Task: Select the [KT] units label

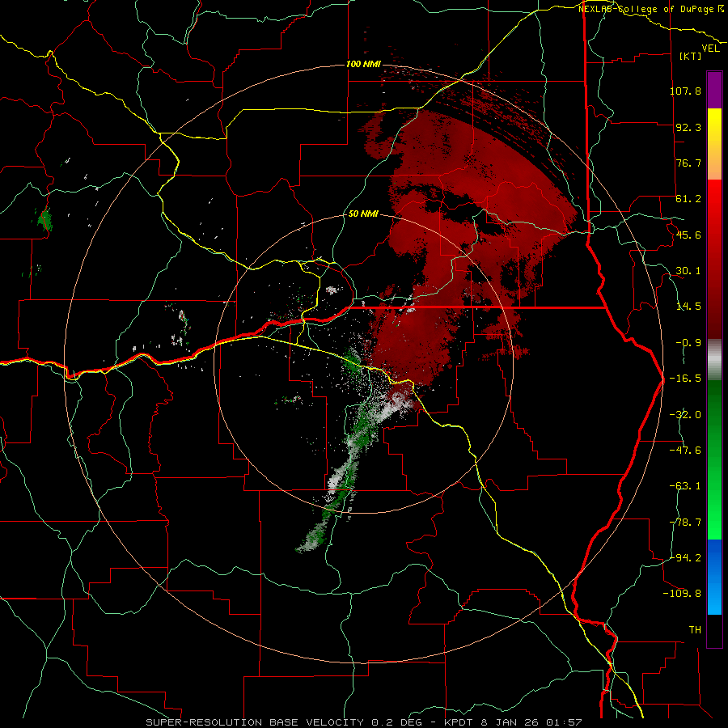Action: tap(691, 56)
